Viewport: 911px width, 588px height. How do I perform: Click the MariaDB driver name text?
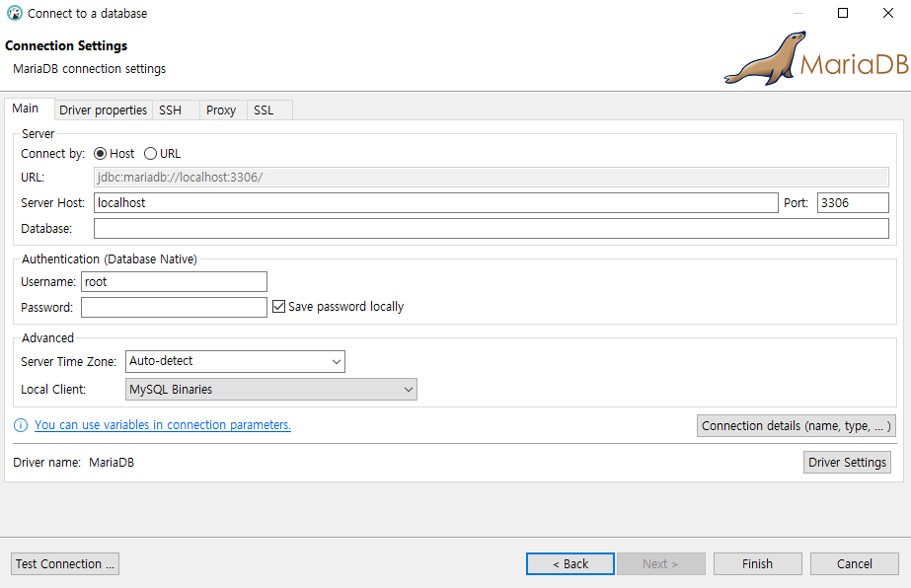pyautogui.click(x=112, y=463)
